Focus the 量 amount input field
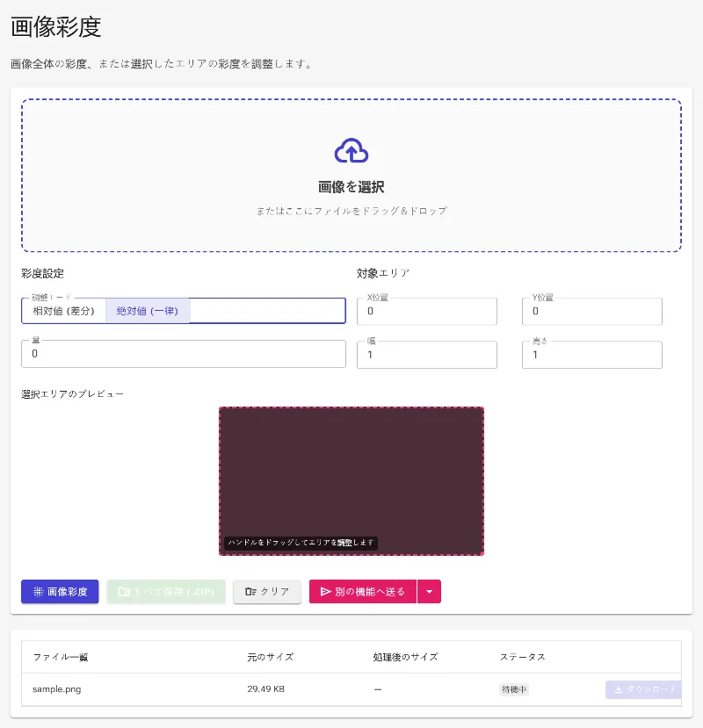The width and height of the screenshot is (703, 728). point(184,354)
